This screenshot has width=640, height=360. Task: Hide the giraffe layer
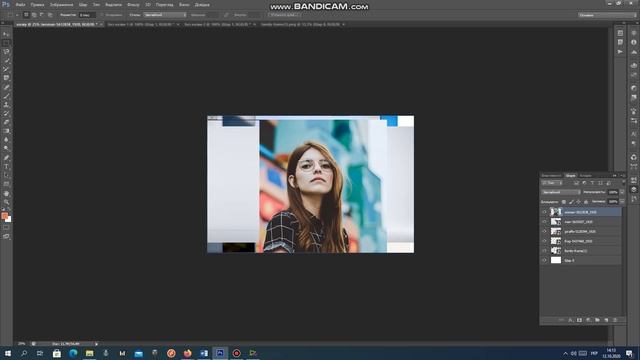544,231
